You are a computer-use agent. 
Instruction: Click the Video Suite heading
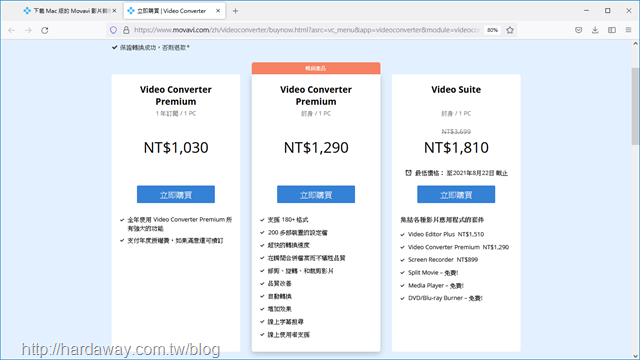(456, 90)
